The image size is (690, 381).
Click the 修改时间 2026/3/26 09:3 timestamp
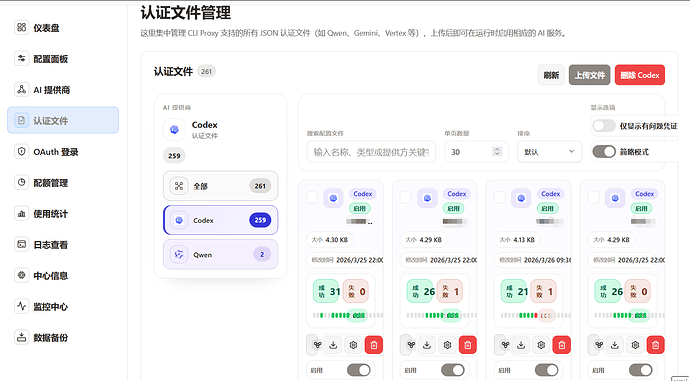point(533,260)
